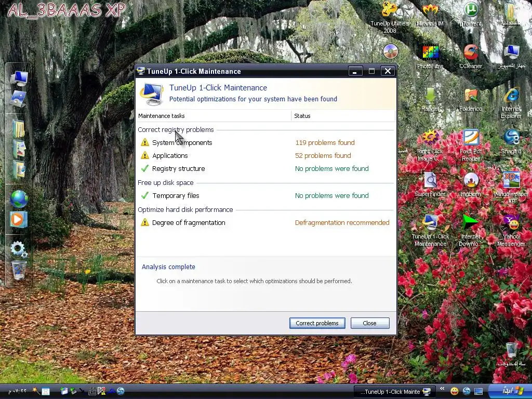Click the '52 problems found' status

tap(323, 155)
